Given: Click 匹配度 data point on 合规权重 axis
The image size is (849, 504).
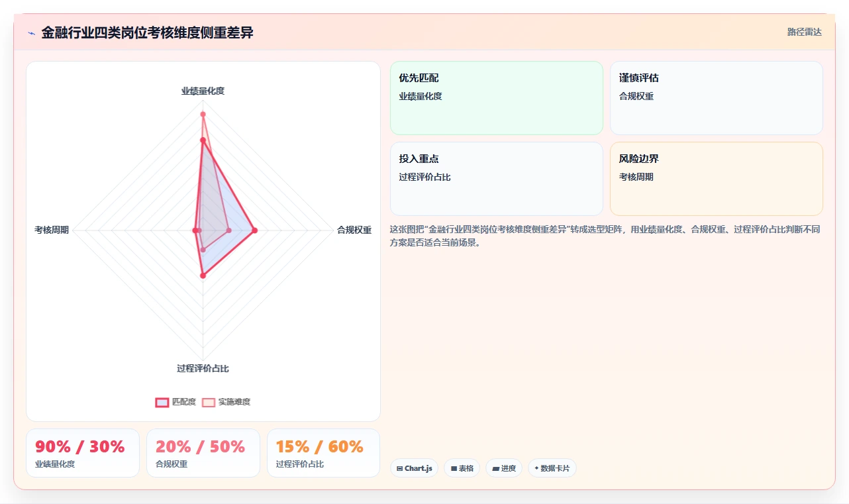Looking at the screenshot, I should coord(255,230).
